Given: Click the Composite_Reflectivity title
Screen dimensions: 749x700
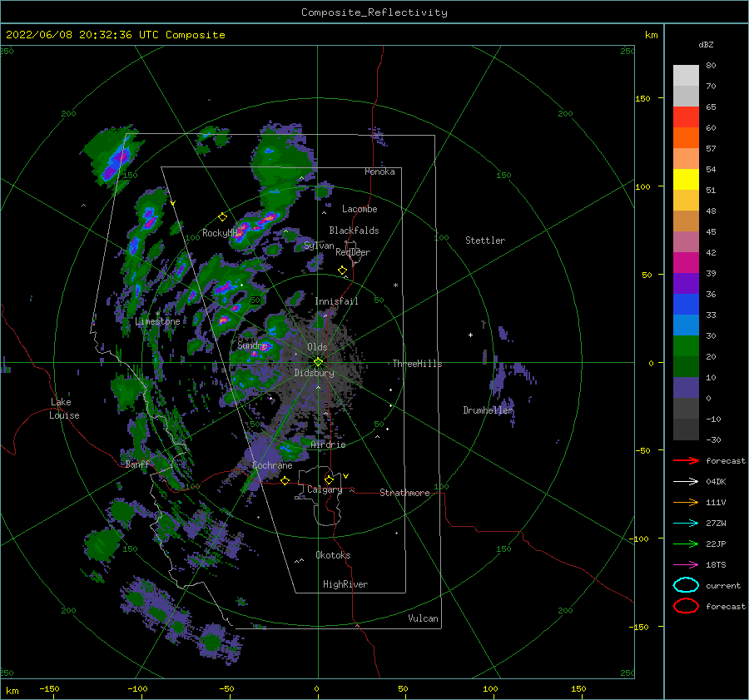Looking at the screenshot, I should [374, 12].
